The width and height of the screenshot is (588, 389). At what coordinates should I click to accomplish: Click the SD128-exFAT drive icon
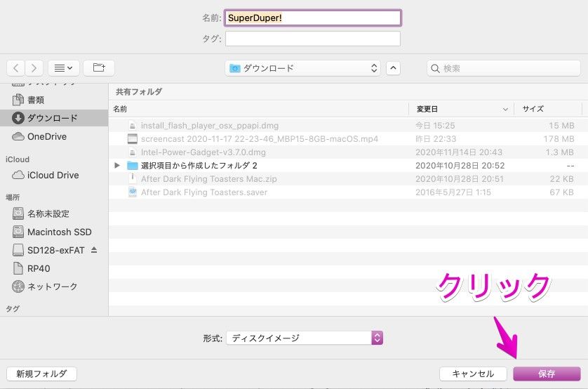coord(18,250)
